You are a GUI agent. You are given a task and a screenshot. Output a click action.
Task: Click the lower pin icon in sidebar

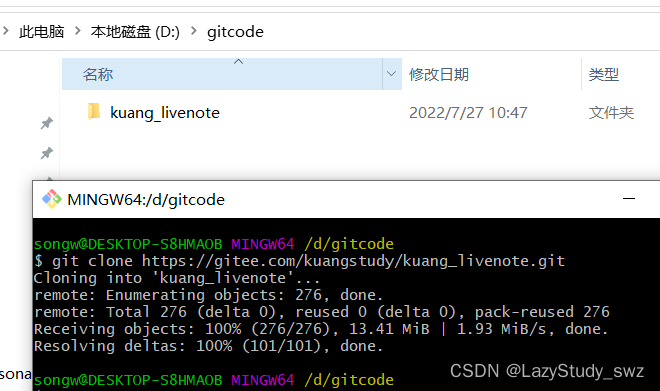[47, 153]
